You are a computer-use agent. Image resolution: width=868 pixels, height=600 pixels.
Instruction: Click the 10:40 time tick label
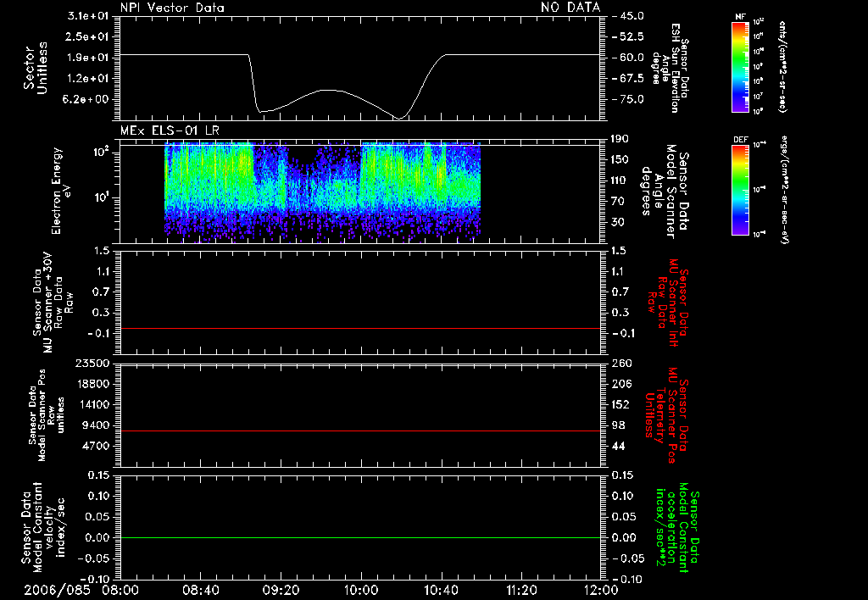441,590
